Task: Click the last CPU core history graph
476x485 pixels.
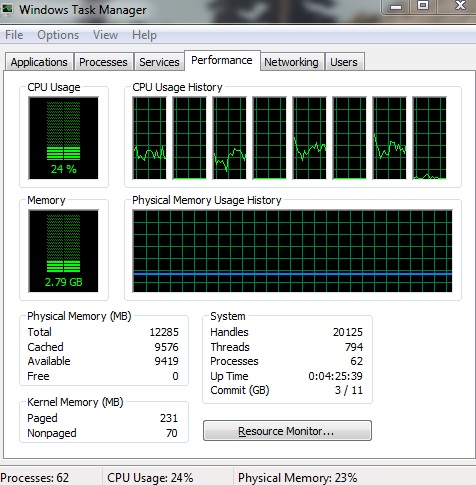Action: coord(429,138)
